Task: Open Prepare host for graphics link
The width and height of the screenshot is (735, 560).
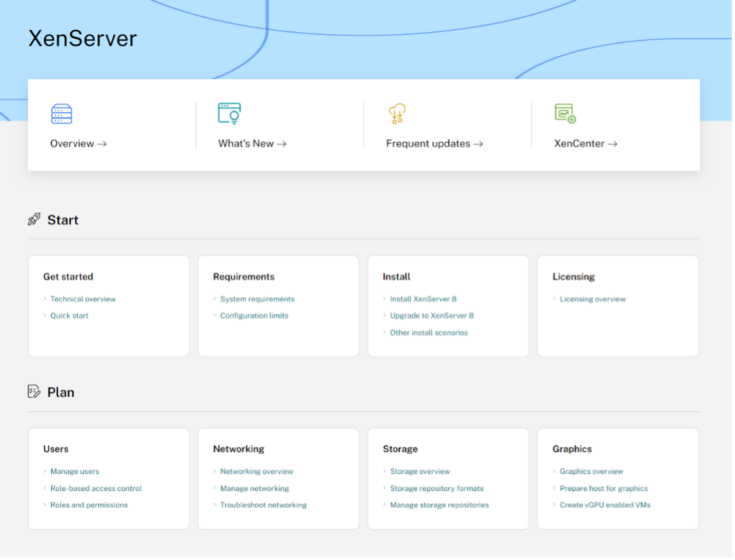Action: pyautogui.click(x=604, y=488)
